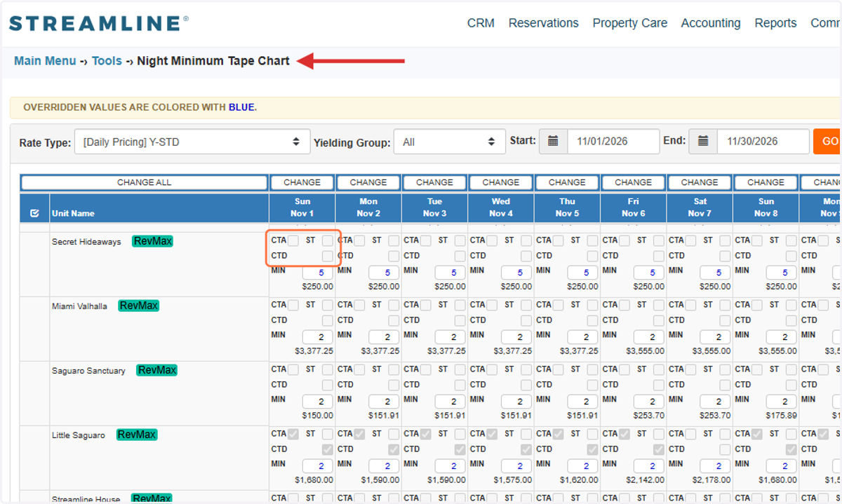Click RevMax badge for Miami Valhalla
The height and width of the screenshot is (504, 842).
pos(139,306)
